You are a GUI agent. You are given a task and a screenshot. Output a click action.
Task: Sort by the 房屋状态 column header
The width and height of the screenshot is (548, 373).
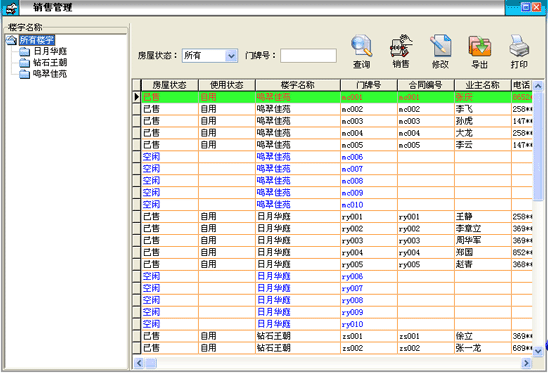click(x=170, y=85)
